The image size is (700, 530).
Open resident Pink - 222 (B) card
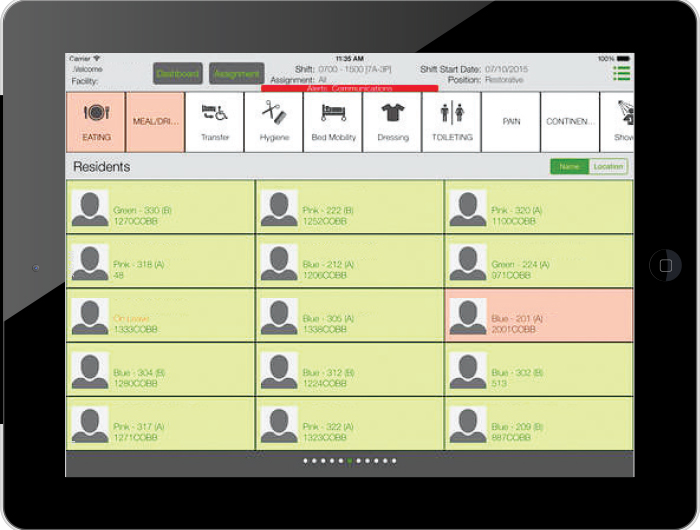point(350,207)
